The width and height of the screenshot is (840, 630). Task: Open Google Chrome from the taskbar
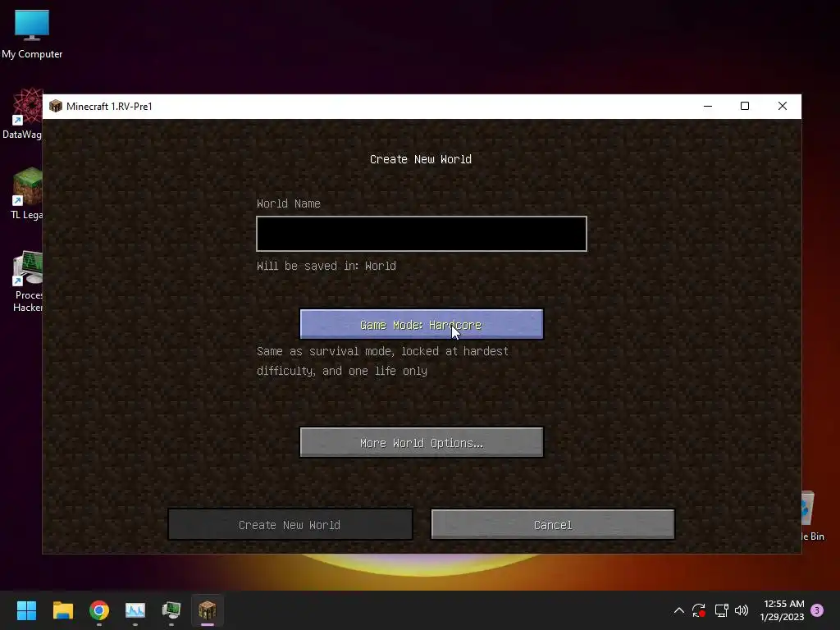pyautogui.click(x=99, y=610)
